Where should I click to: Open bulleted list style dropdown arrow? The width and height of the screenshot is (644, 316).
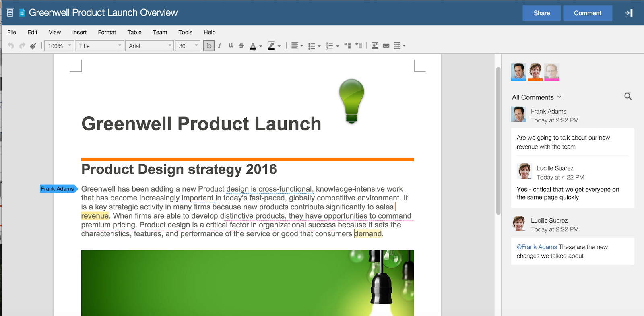pyautogui.click(x=319, y=46)
